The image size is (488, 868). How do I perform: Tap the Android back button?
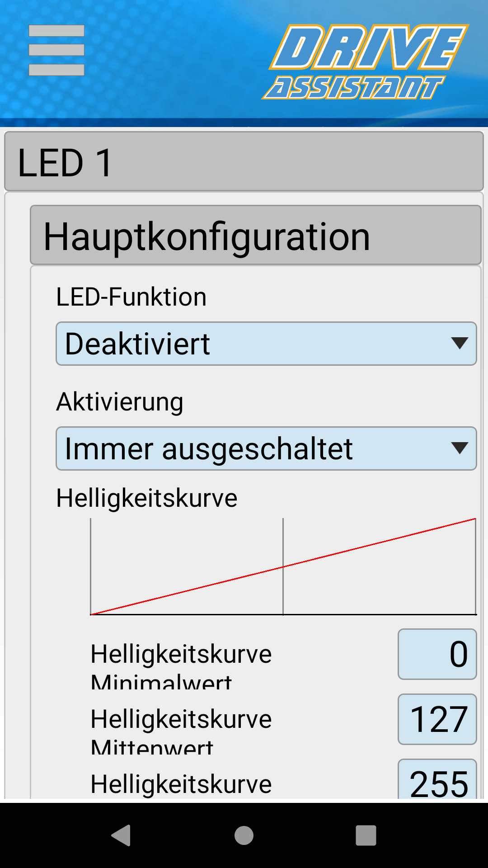(x=121, y=835)
